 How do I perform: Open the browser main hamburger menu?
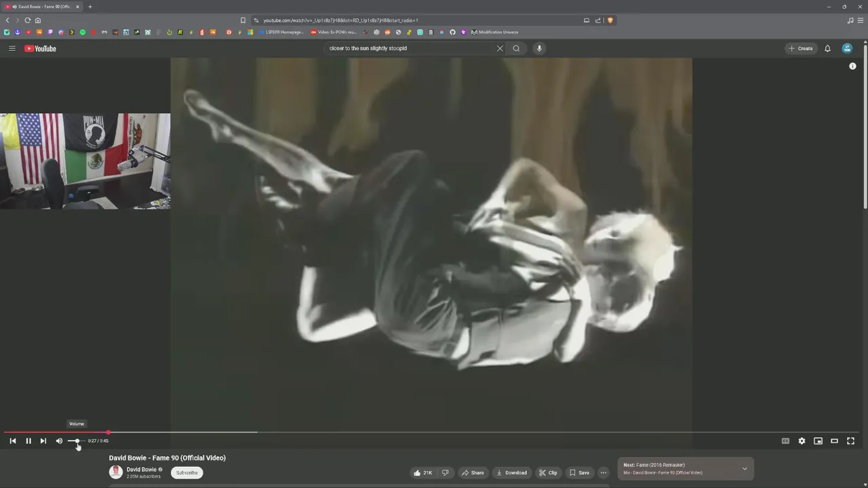[861, 20]
